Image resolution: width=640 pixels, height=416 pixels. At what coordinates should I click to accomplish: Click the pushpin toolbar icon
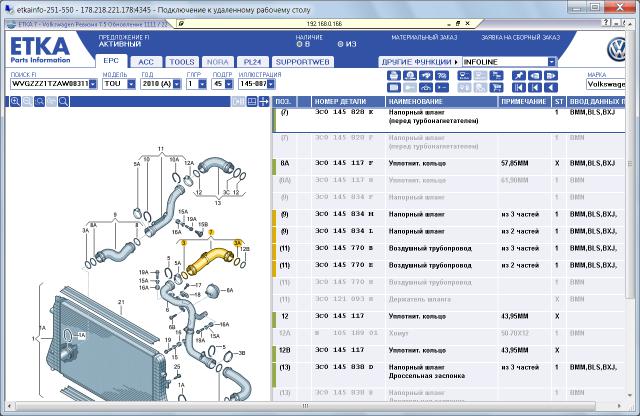pos(519,76)
